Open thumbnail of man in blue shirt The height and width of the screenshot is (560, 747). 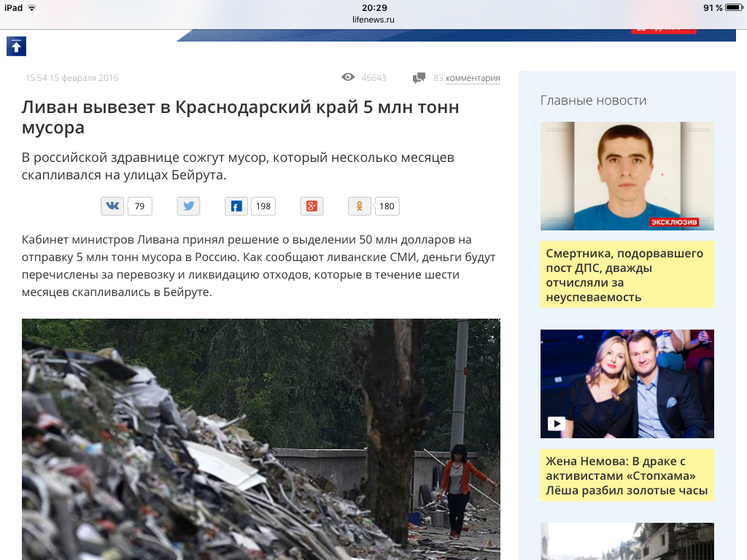pos(627,176)
